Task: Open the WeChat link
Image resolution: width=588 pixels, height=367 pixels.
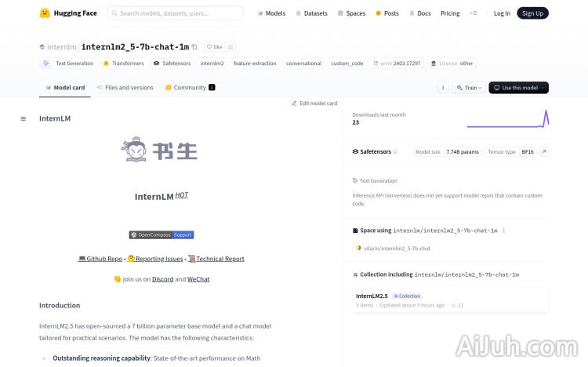Action: click(198, 280)
